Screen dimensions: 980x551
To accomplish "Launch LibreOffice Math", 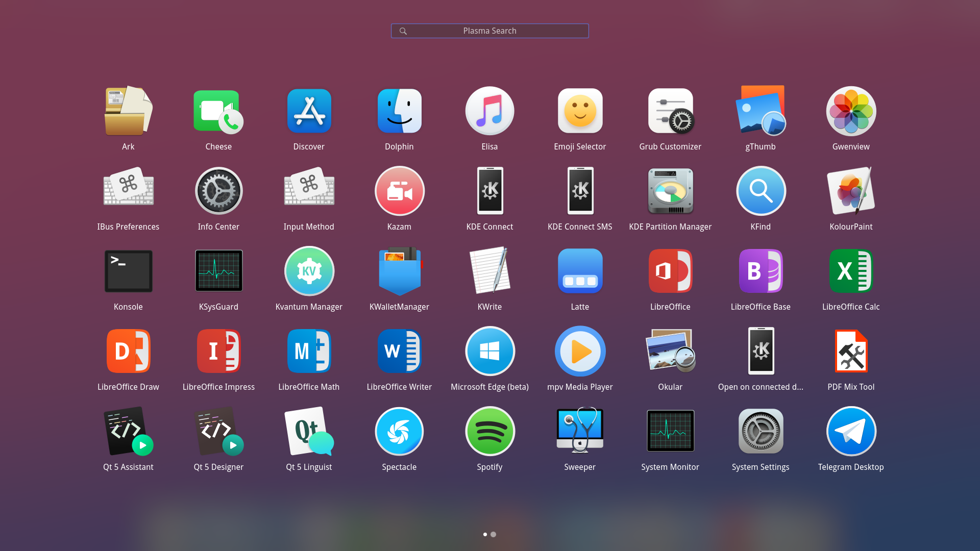I will click(309, 351).
